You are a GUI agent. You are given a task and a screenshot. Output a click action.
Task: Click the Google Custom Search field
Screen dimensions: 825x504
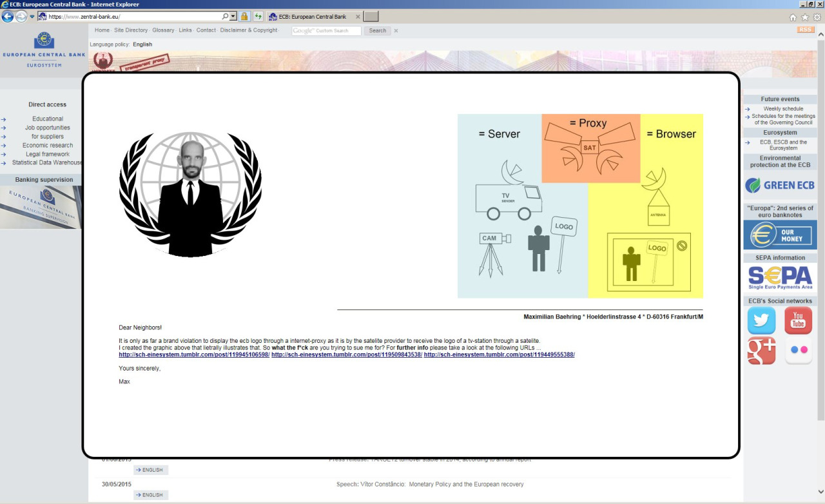pyautogui.click(x=326, y=30)
